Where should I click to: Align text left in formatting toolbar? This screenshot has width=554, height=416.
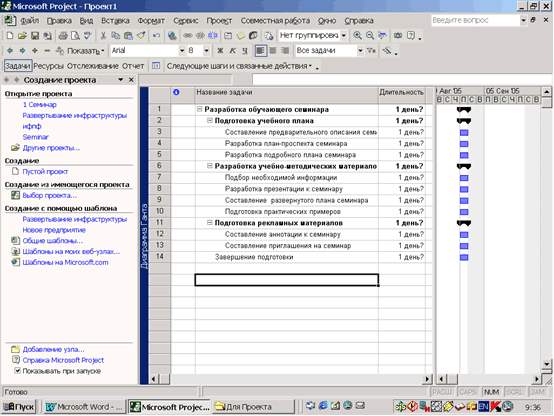[260, 51]
